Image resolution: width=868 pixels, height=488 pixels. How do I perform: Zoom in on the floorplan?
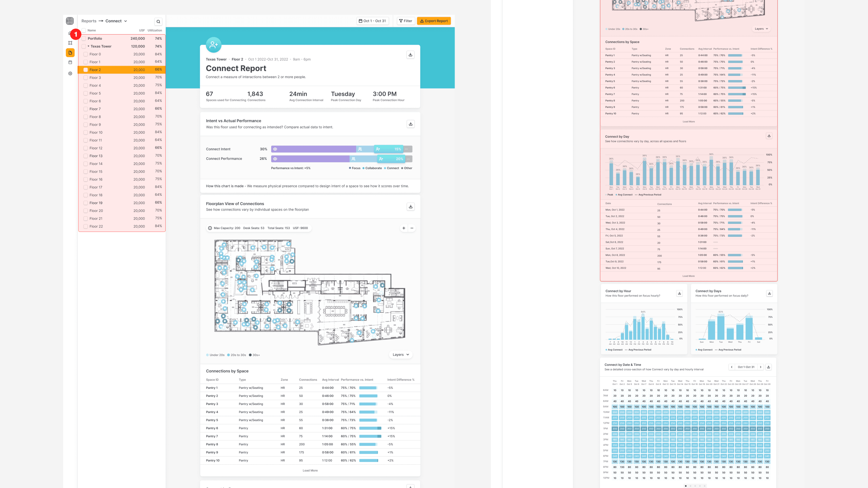coord(404,228)
